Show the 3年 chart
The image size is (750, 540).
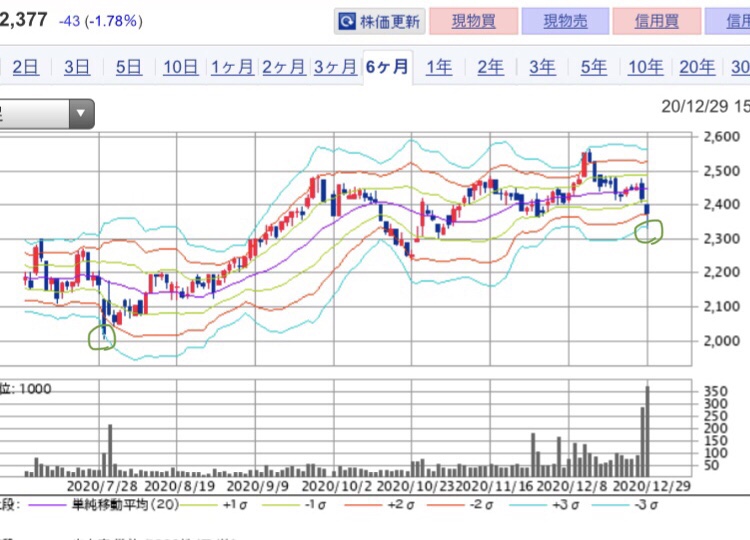[x=542, y=67]
